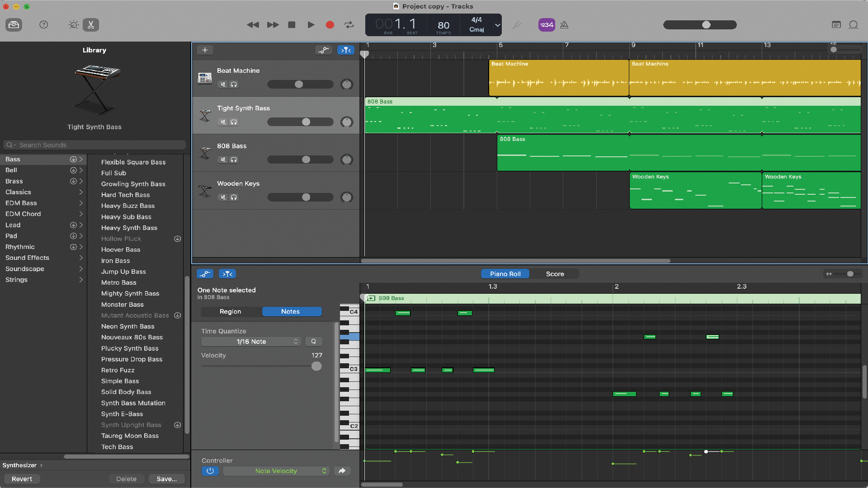
Task: Solo the Wooden Keys track
Action: coord(234,197)
